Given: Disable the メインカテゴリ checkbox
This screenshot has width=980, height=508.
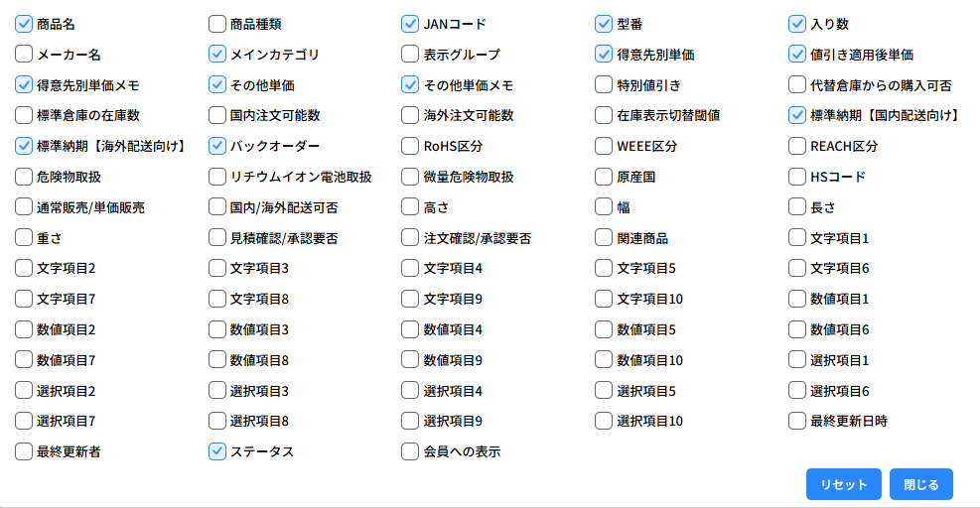Looking at the screenshot, I should [x=217, y=55].
